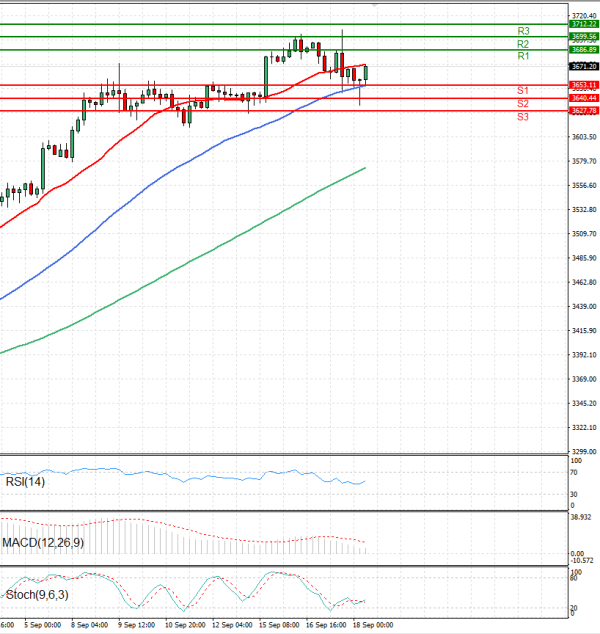Select the 3653.11 red price tag
600x634 pixels.
click(584, 85)
